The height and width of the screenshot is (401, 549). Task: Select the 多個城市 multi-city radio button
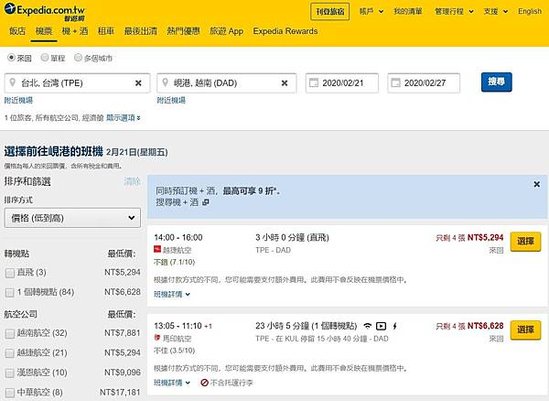pyautogui.click(x=78, y=57)
